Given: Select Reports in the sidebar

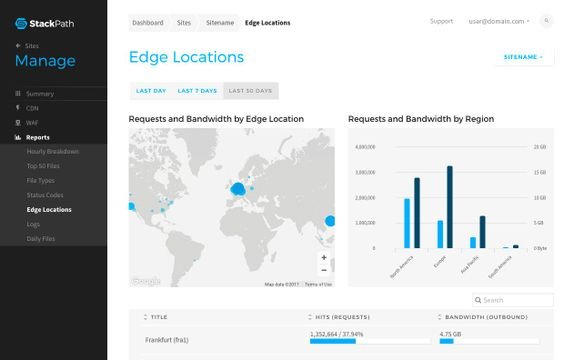Looking at the screenshot, I should coord(38,137).
